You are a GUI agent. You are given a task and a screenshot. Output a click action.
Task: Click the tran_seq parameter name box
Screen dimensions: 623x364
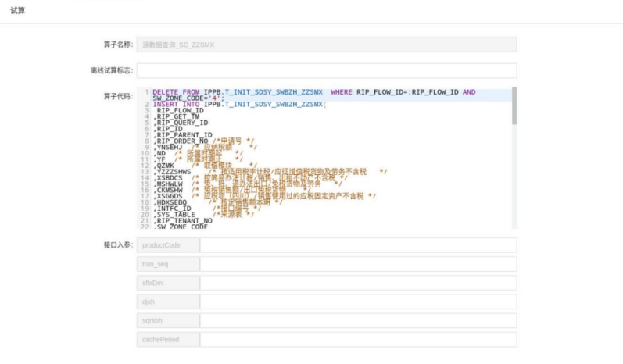coord(169,264)
